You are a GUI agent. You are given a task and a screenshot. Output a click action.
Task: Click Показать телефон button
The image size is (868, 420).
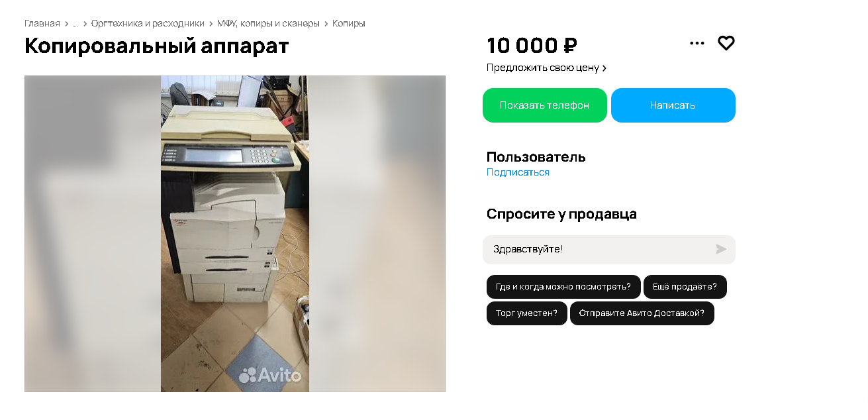point(545,105)
